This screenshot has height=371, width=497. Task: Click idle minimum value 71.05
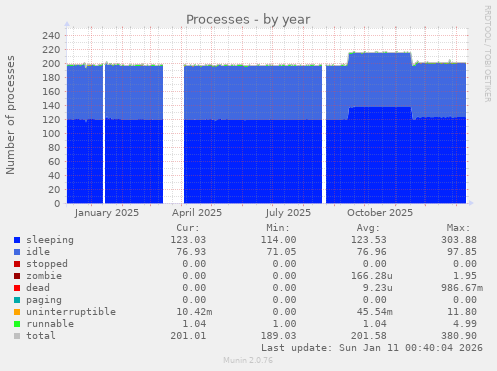281,252
